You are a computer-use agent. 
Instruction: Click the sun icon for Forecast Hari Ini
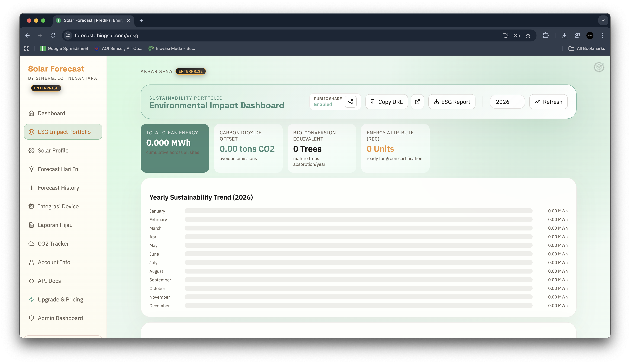(31, 169)
